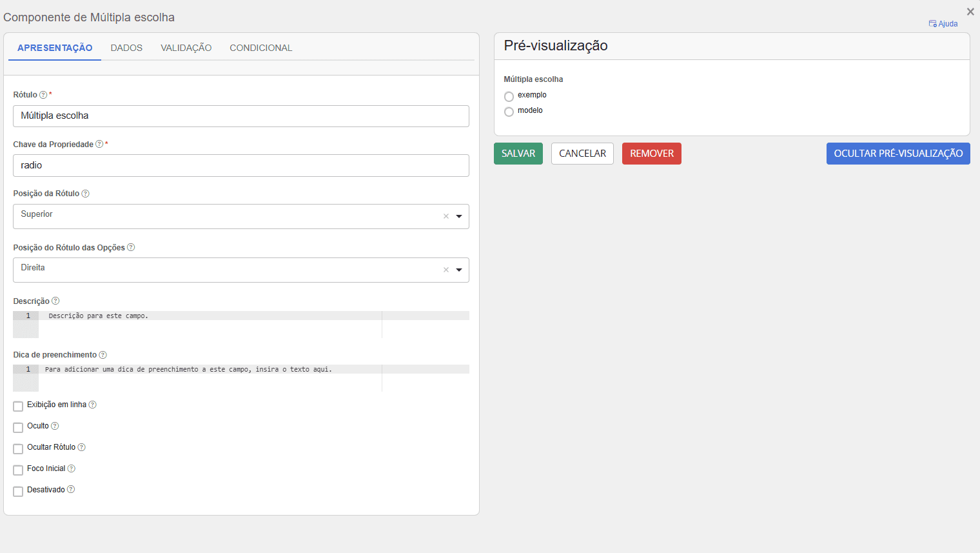Click the help icon beside Chave da Propriedade
Viewport: 980px width, 553px height.
[99, 145]
